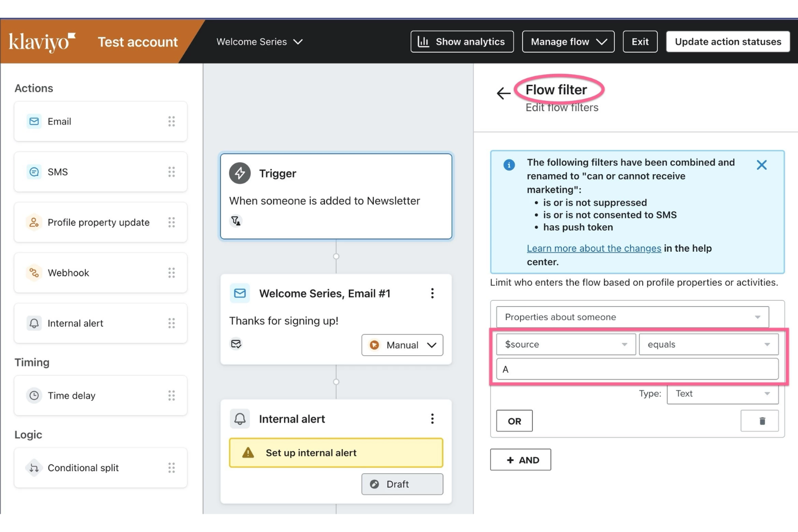798x532 pixels.
Task: Dismiss the blue info banner
Action: (761, 165)
